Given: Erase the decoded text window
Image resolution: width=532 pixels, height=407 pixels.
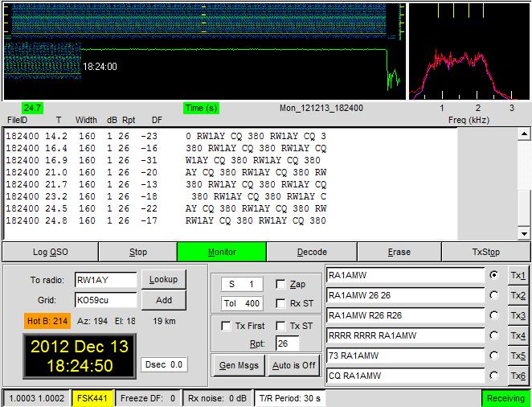Looking at the screenshot, I should coord(399,252).
